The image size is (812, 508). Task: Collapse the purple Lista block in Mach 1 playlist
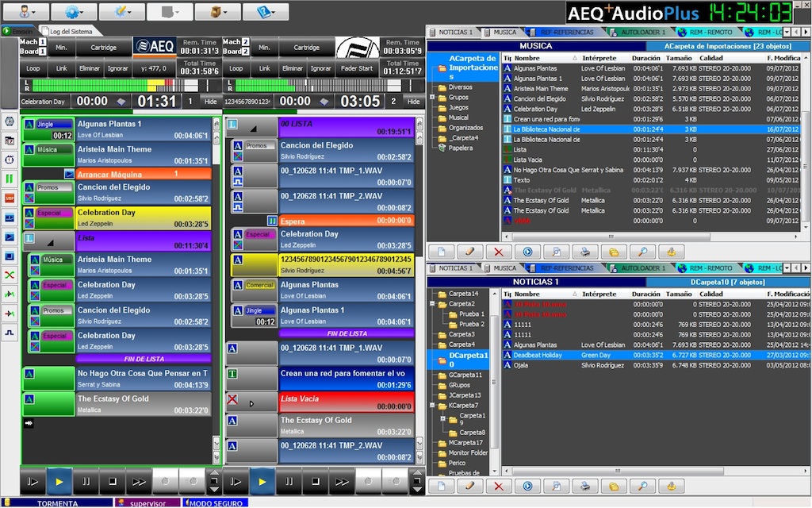point(50,242)
